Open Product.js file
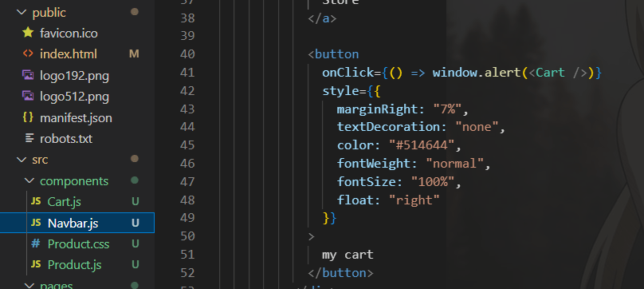The height and width of the screenshot is (289, 644). (x=74, y=265)
